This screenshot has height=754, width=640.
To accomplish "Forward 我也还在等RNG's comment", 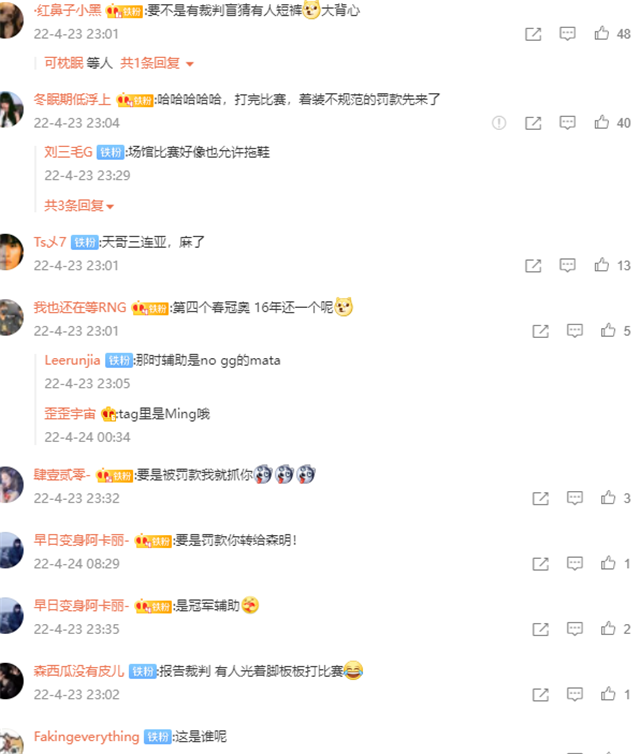I will pos(540,331).
